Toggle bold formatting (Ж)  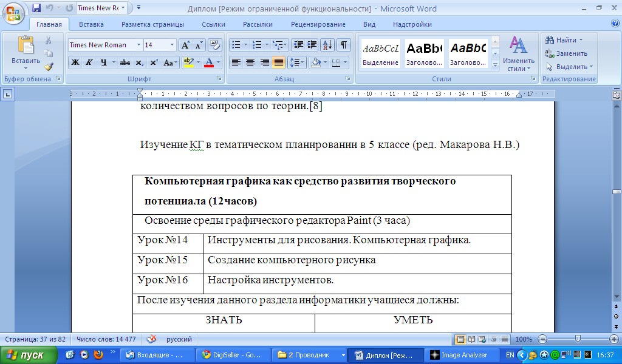pos(75,62)
